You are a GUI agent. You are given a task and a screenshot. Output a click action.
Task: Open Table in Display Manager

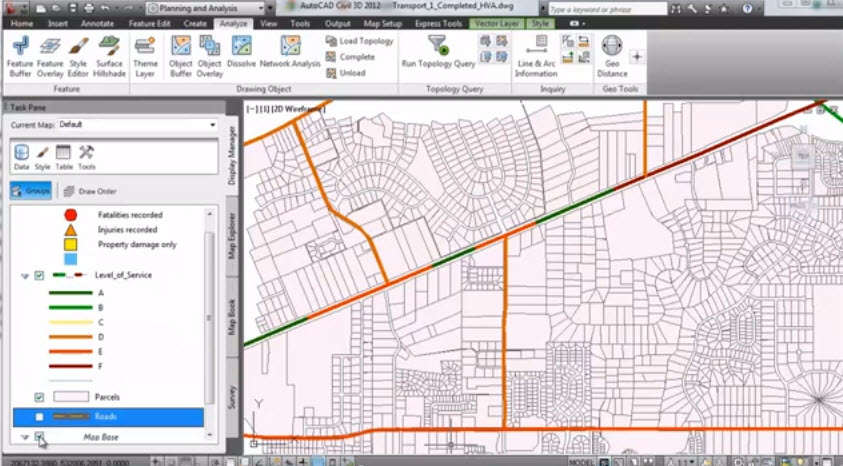click(64, 157)
